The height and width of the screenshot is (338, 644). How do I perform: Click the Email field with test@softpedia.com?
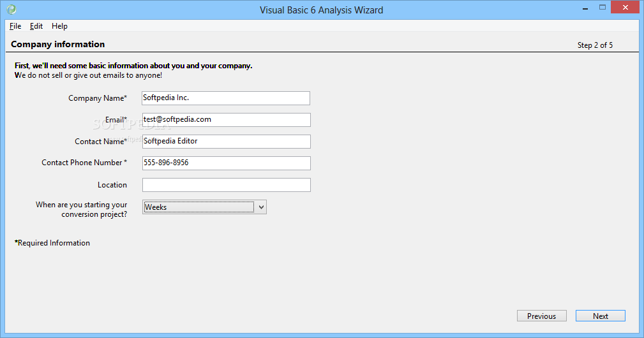tap(227, 120)
